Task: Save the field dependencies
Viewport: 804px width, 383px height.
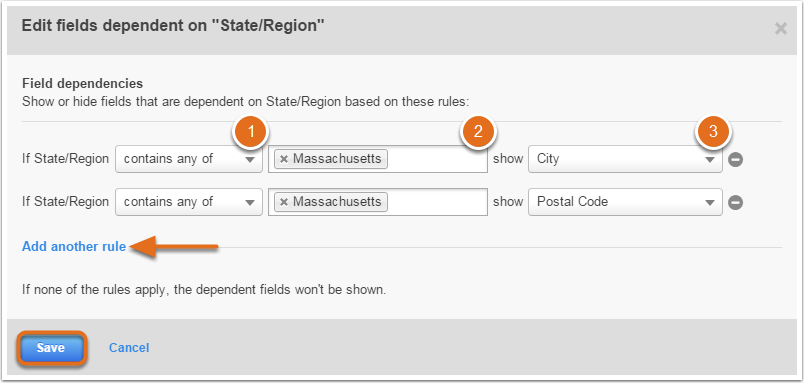Action: click(51, 348)
